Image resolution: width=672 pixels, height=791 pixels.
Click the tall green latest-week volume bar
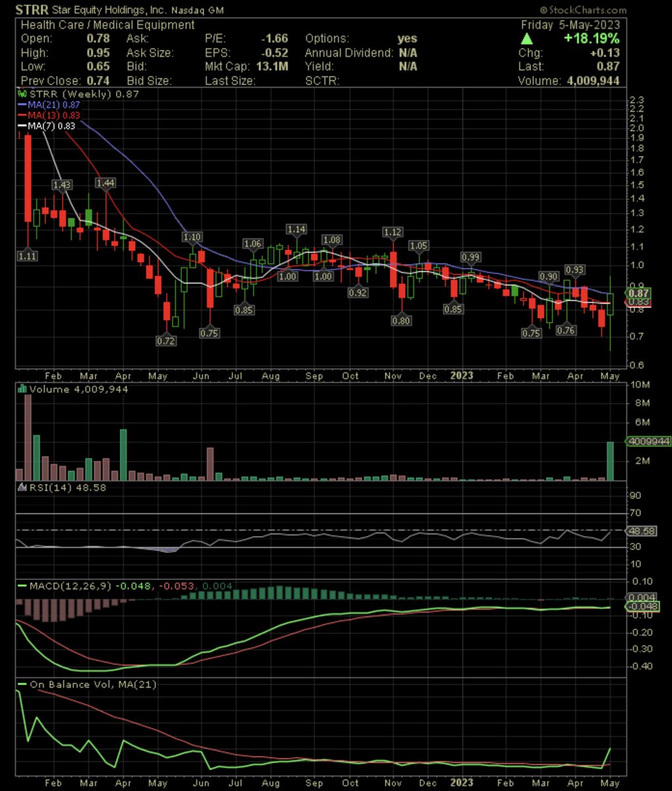pos(610,461)
